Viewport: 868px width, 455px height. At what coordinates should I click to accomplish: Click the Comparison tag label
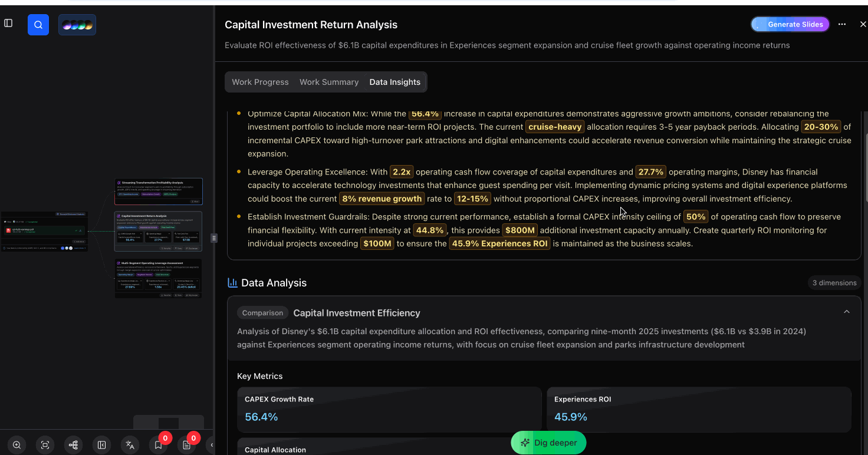pos(262,313)
